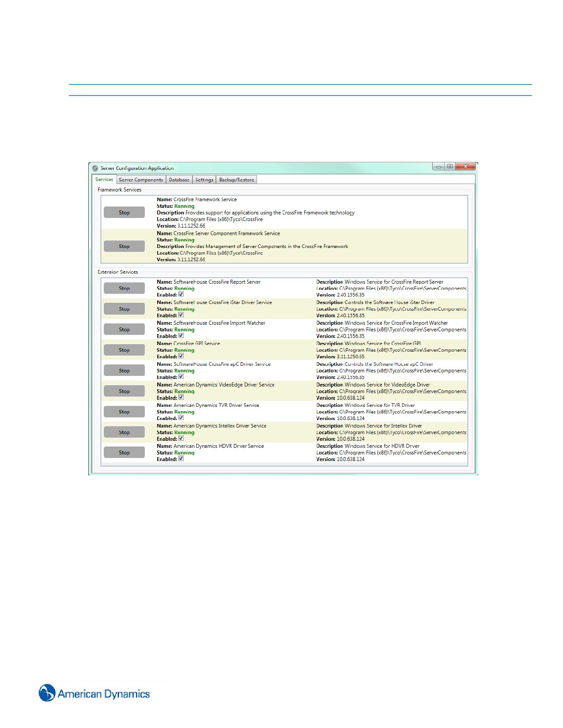Click the Running status of HDVR Driver Service
Image resolution: width=563 pixels, height=728 pixels.
click(184, 453)
